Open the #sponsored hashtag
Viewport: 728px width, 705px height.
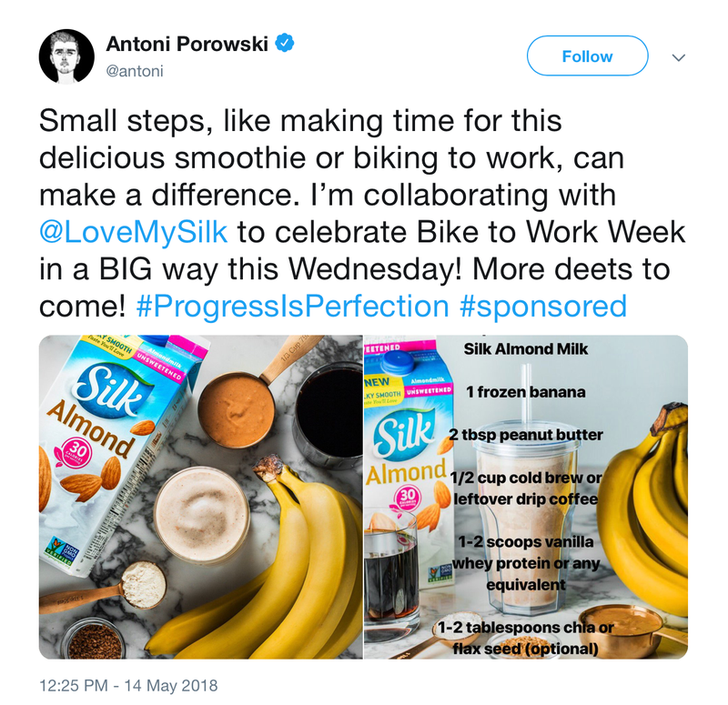pos(542,307)
